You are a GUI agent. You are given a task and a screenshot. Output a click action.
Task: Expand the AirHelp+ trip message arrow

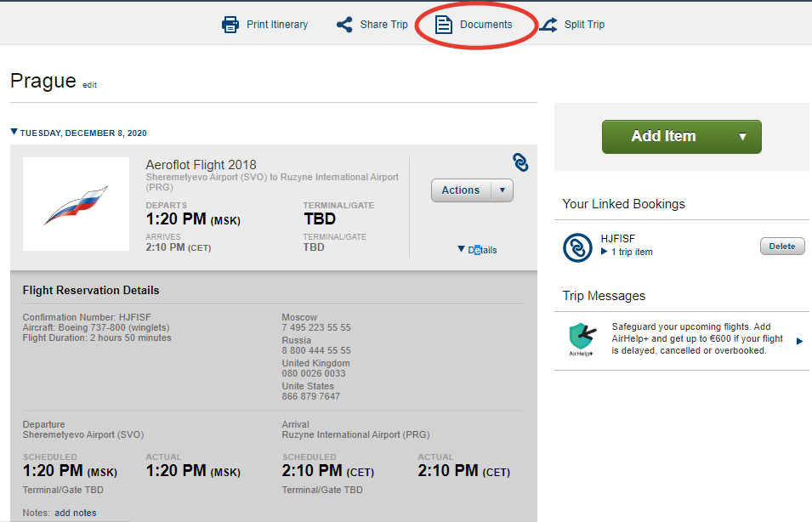799,341
